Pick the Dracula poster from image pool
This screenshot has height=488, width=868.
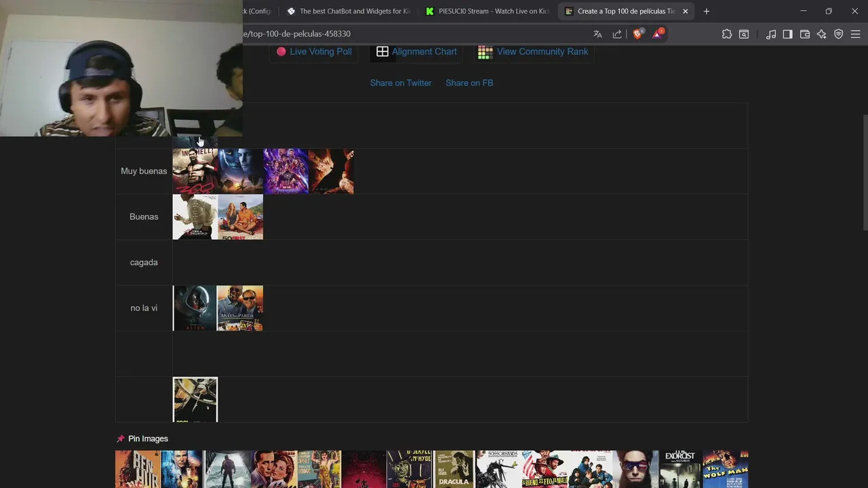tap(454, 469)
